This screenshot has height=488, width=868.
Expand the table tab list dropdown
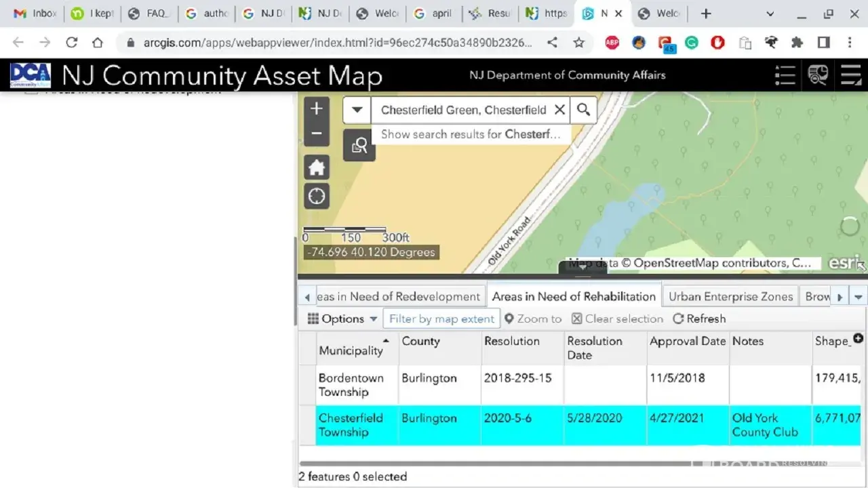coord(859,297)
